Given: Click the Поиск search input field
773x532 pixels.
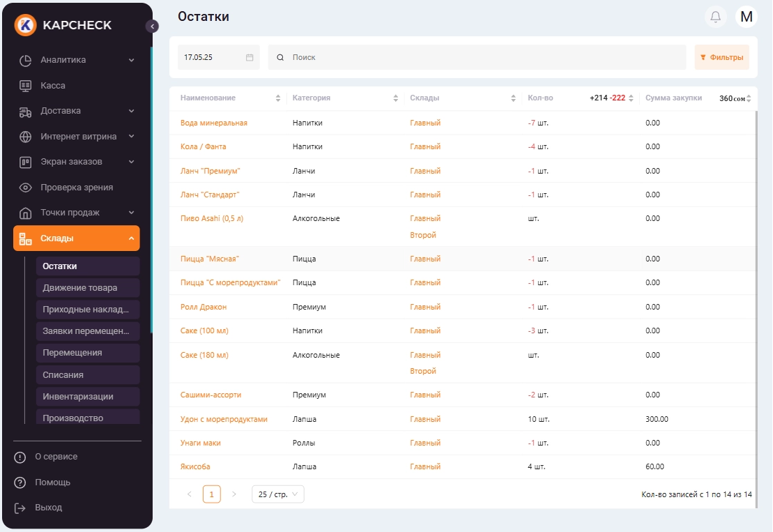Looking at the screenshot, I should coord(481,57).
